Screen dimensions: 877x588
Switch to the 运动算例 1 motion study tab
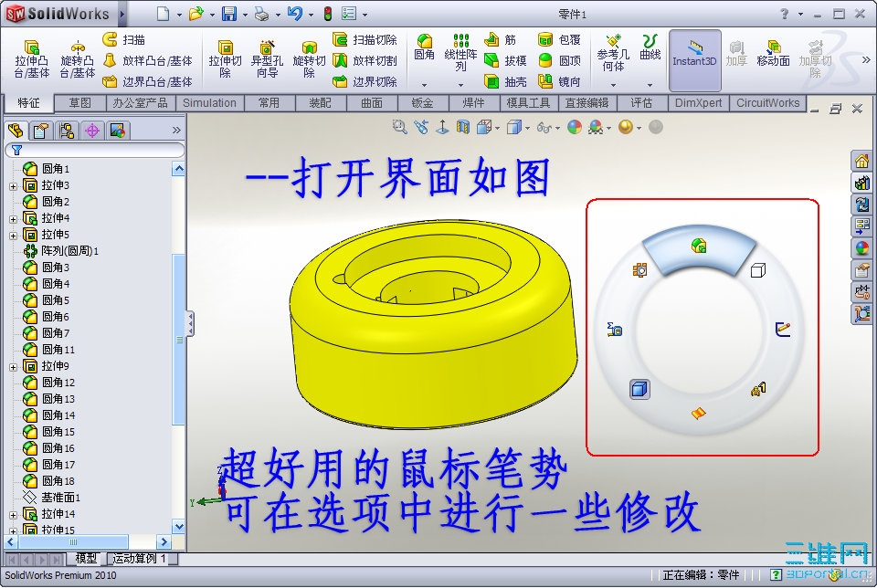(141, 558)
